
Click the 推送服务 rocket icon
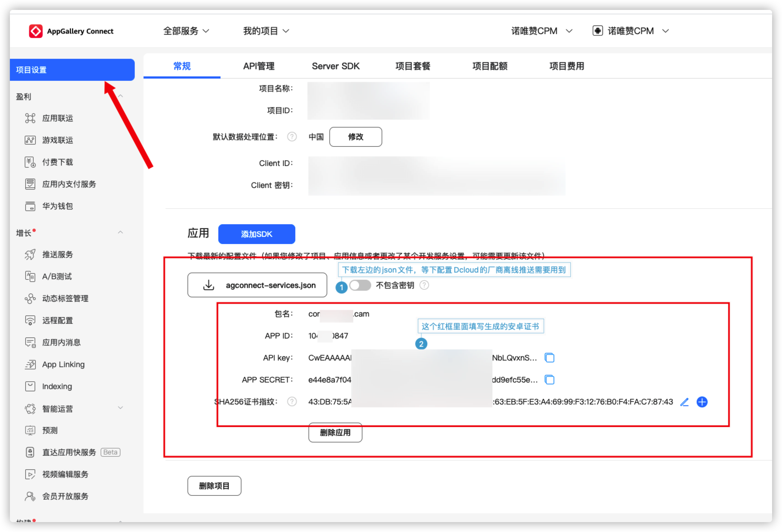[30, 254]
